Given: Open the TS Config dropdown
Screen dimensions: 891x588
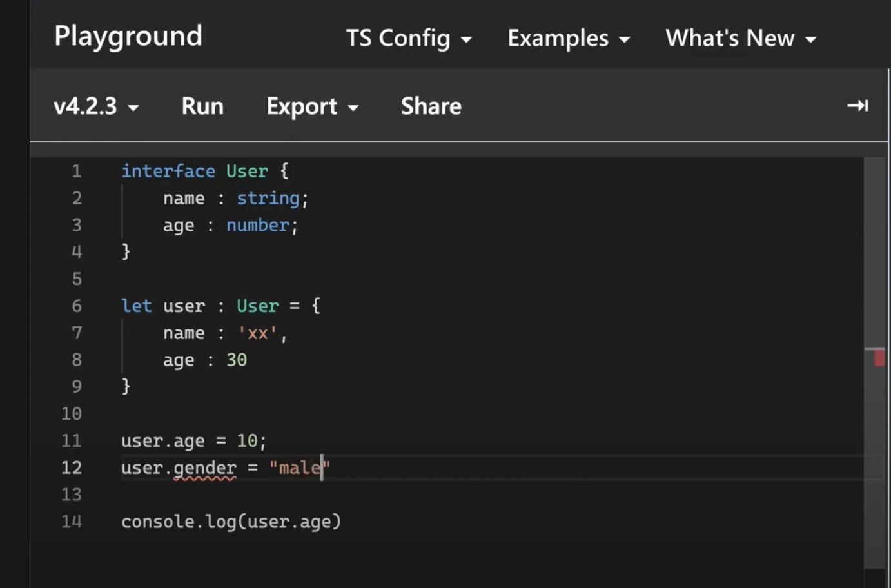Looking at the screenshot, I should click(409, 39).
